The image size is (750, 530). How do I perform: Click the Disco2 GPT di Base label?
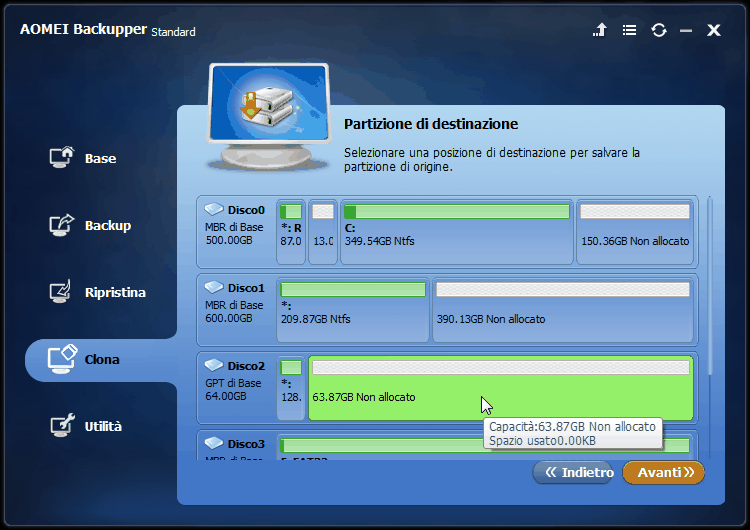click(233, 383)
